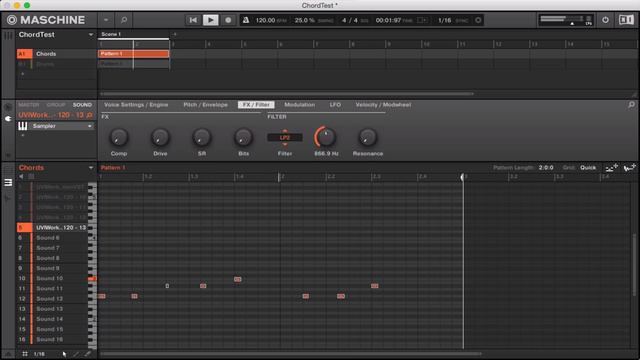Screen dimensions: 640x360
Task: Adjust the SR knob
Action: tap(202, 138)
